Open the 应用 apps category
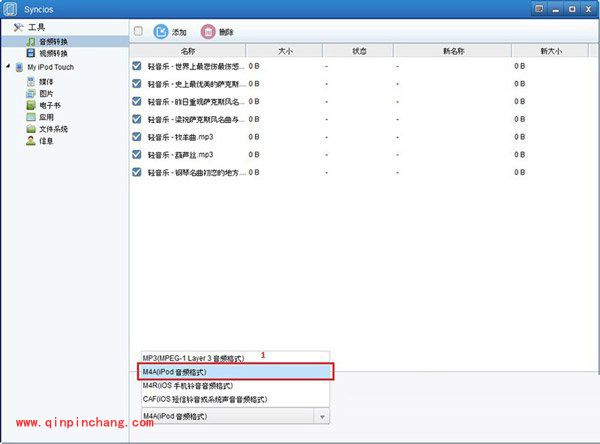The height and width of the screenshot is (444, 600). [46, 117]
